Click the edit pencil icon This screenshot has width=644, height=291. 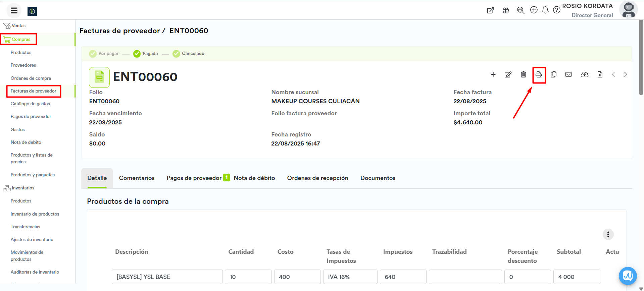508,75
